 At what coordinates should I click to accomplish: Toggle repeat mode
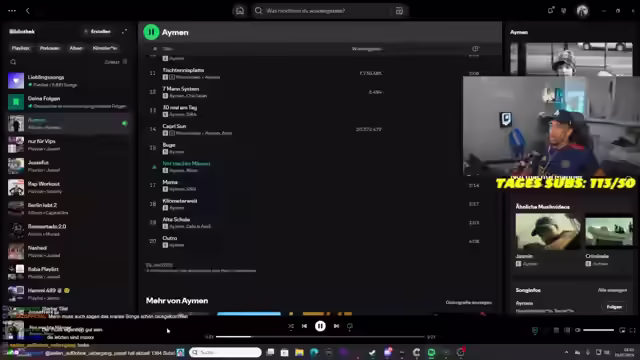[x=350, y=326]
